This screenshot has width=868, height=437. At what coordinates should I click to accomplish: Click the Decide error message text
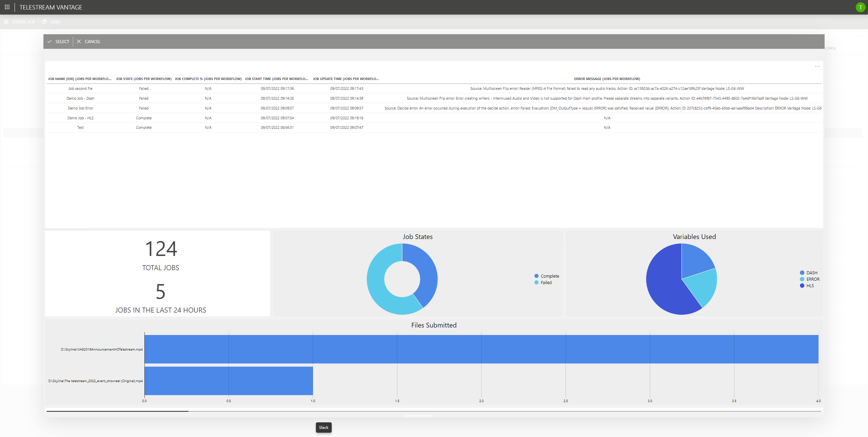[603, 108]
